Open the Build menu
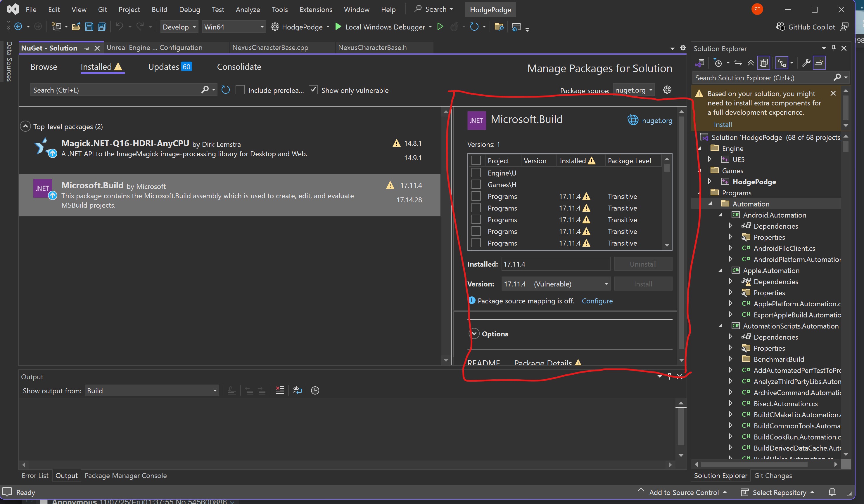Image resolution: width=864 pixels, height=504 pixels. [159, 9]
